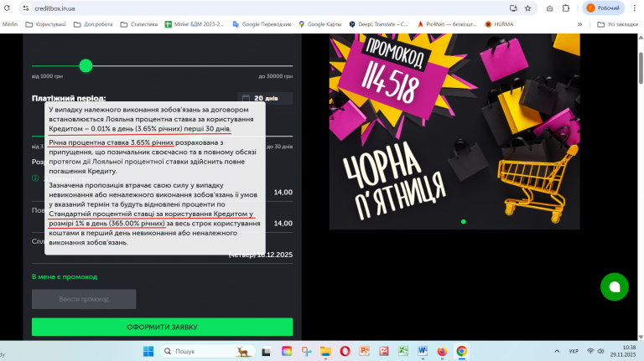Open site information icon in address bar

25,8
